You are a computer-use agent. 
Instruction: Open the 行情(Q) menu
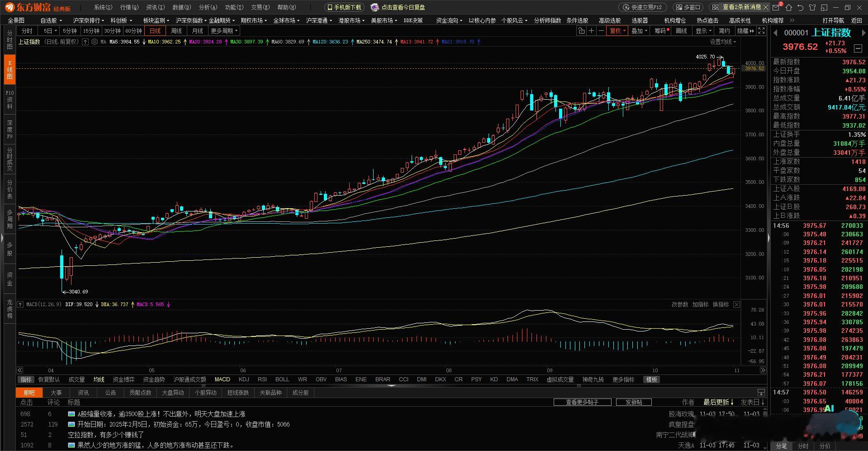pyautogui.click(x=129, y=7)
